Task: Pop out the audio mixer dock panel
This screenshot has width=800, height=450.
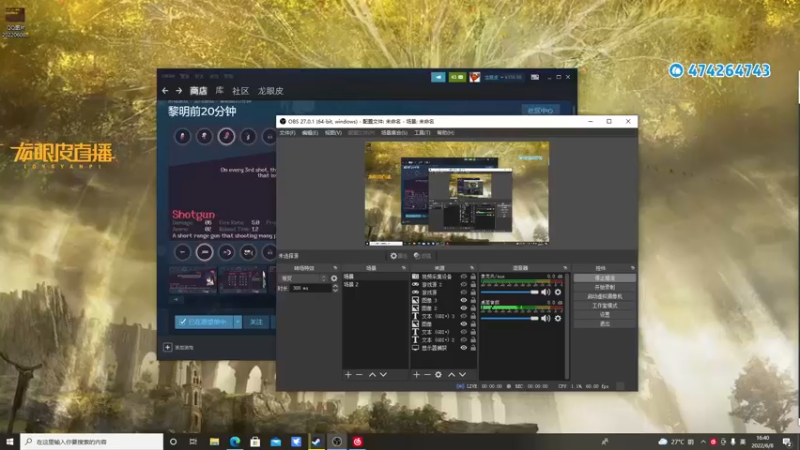Action: [x=565, y=268]
